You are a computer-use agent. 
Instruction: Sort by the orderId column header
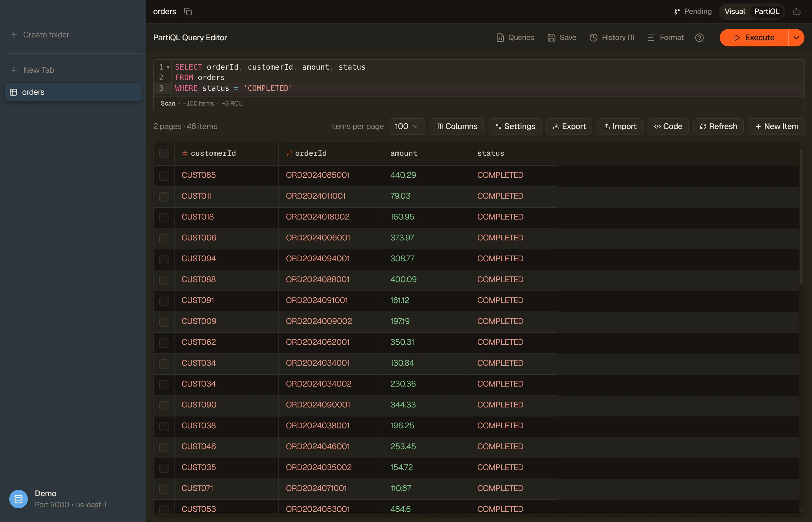[x=330, y=153]
